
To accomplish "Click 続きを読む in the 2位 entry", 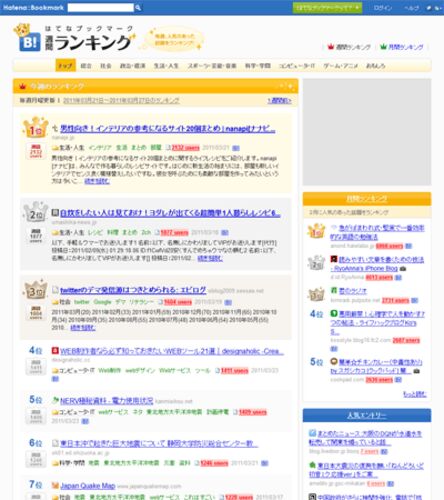I will click(210, 258).
